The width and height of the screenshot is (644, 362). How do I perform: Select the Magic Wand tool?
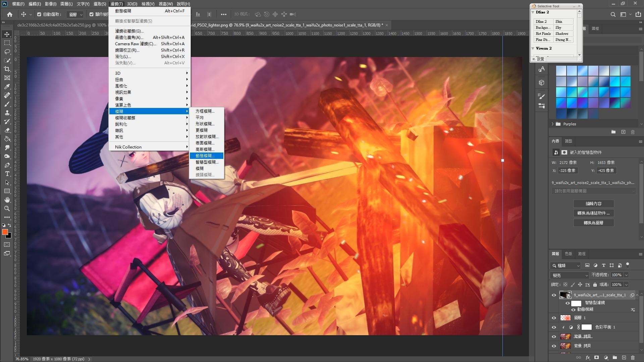(x=6, y=59)
